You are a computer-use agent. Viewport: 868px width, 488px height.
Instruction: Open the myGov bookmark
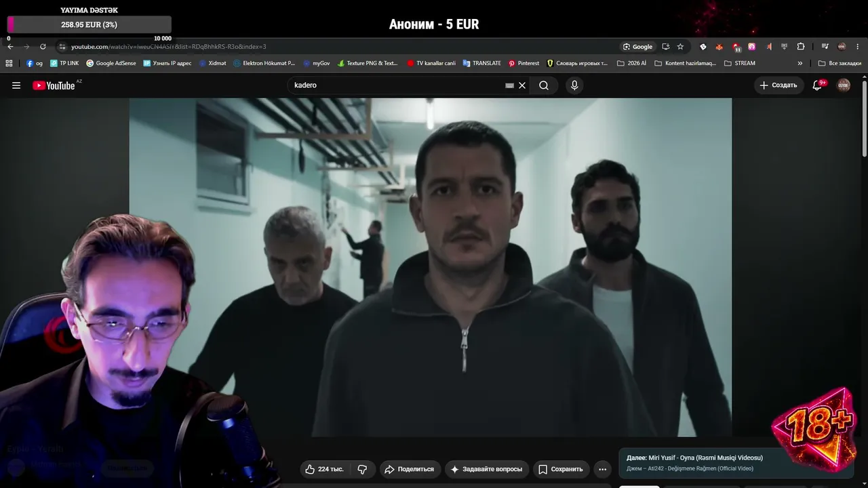point(316,63)
